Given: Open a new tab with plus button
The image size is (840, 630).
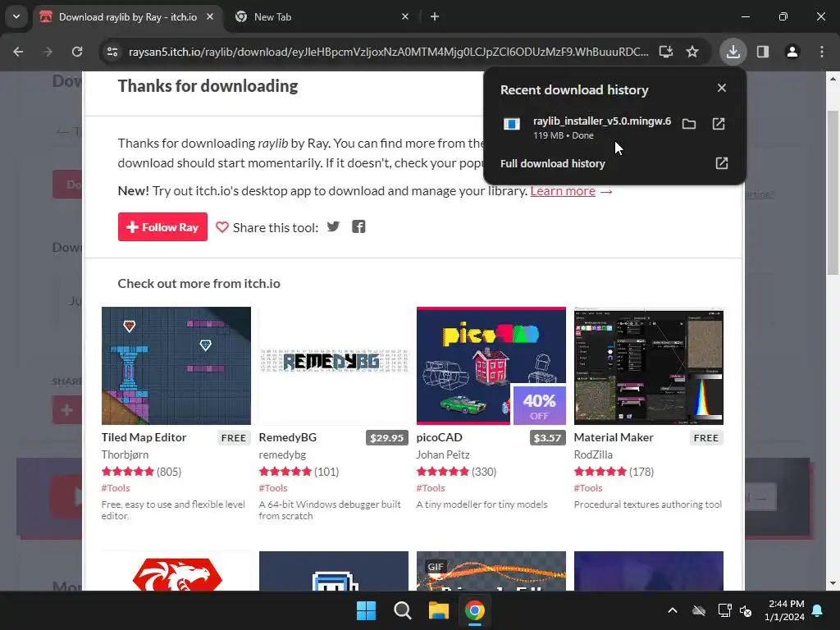Looking at the screenshot, I should [x=435, y=16].
